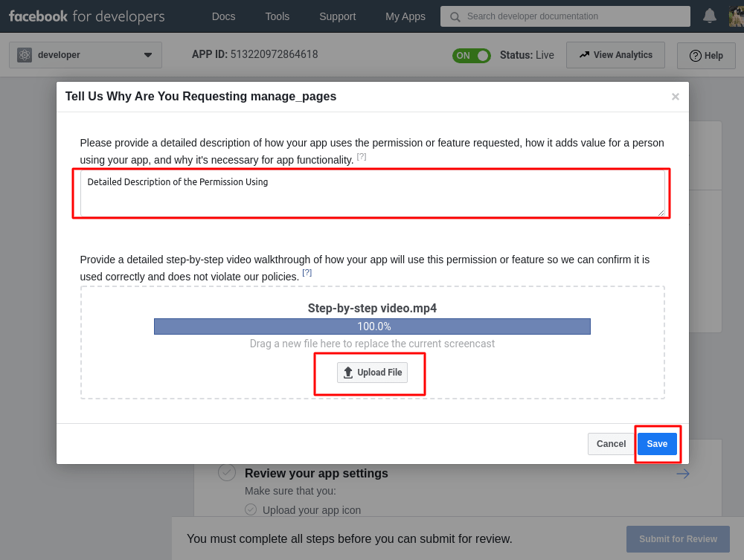Open the Tools menu
The width and height of the screenshot is (744, 560).
click(277, 16)
